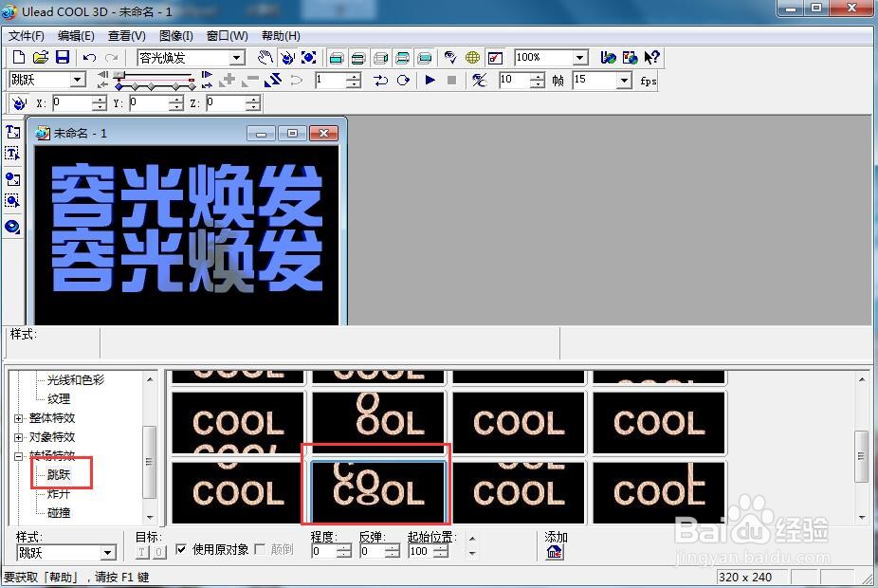
Task: Select 碰撞 in the effects tree
Action: coord(59,512)
